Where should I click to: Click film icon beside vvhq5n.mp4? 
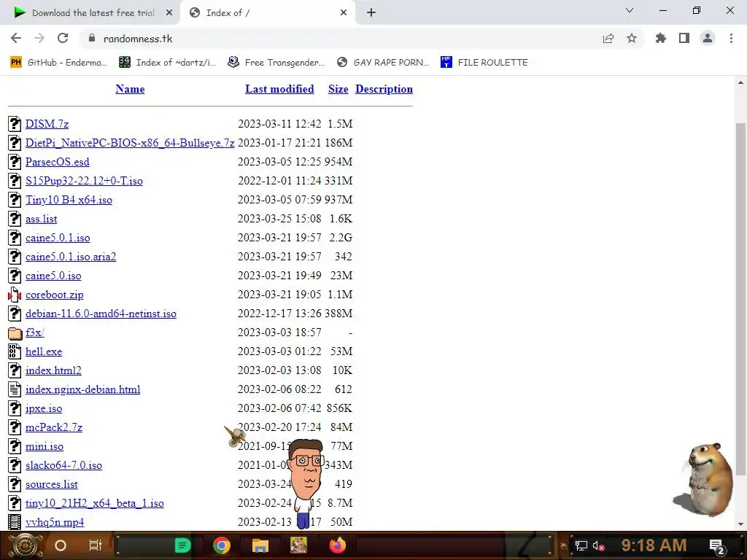15,522
